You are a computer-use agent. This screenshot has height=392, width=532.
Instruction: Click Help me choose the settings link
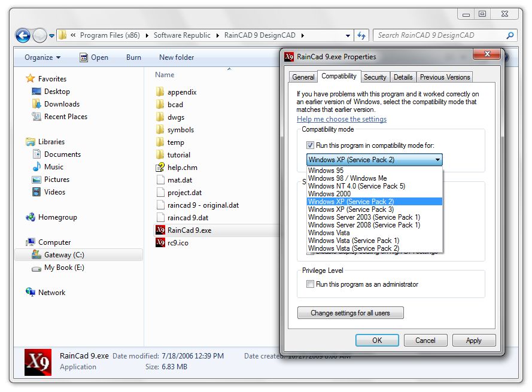(x=342, y=118)
